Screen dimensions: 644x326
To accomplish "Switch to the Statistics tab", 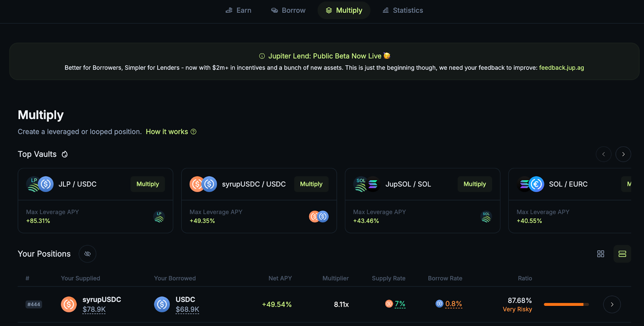I will (x=402, y=10).
